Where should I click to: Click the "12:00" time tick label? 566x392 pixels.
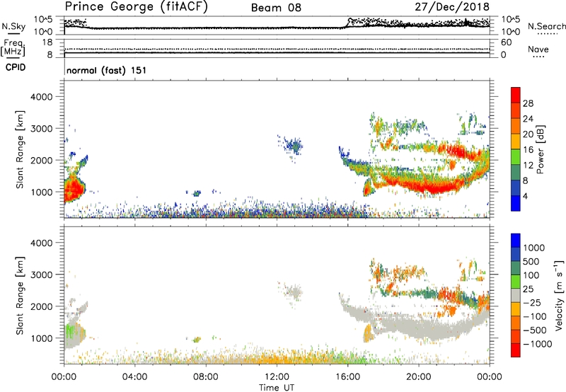277,377
